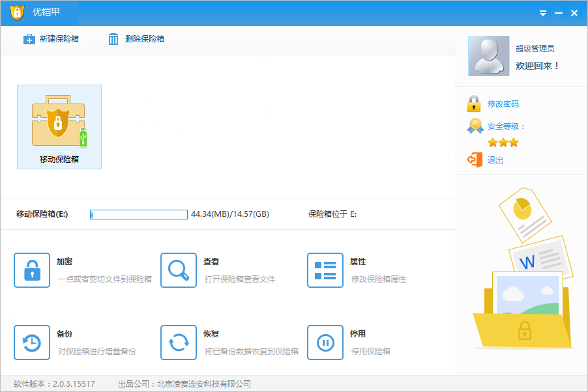The height and width of the screenshot is (392, 588).
Task: Open the 查看 view vault icon
Action: pyautogui.click(x=179, y=270)
